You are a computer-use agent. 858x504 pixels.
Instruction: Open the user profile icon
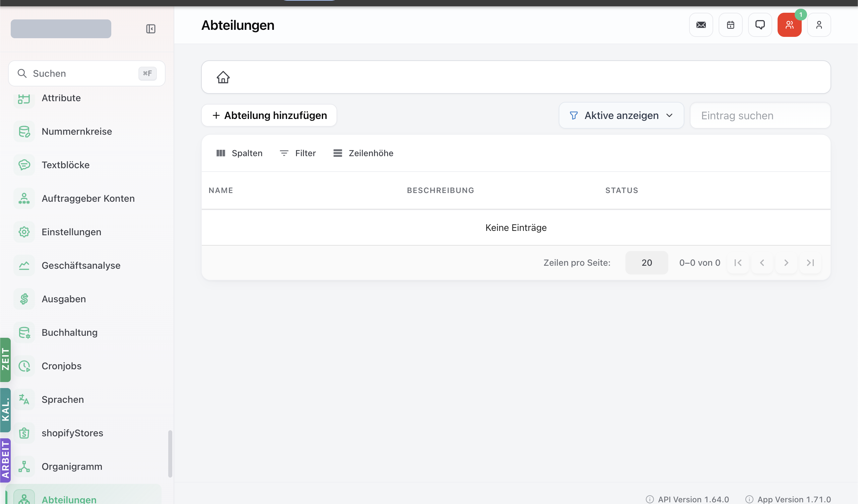[819, 25]
